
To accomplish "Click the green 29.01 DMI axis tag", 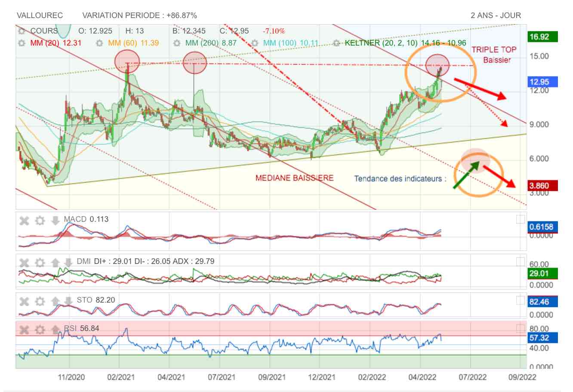I will tap(542, 273).
